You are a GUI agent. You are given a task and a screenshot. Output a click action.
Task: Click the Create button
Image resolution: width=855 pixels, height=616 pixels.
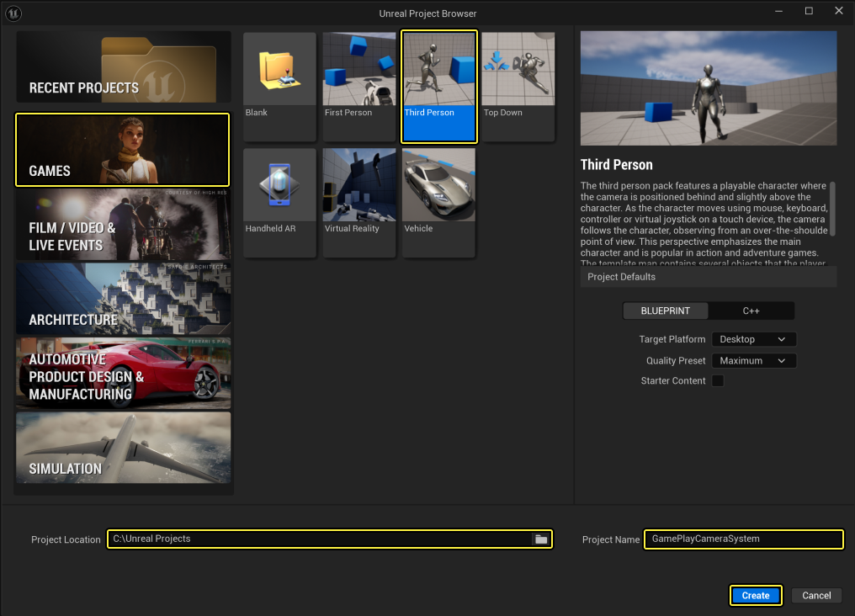click(755, 595)
